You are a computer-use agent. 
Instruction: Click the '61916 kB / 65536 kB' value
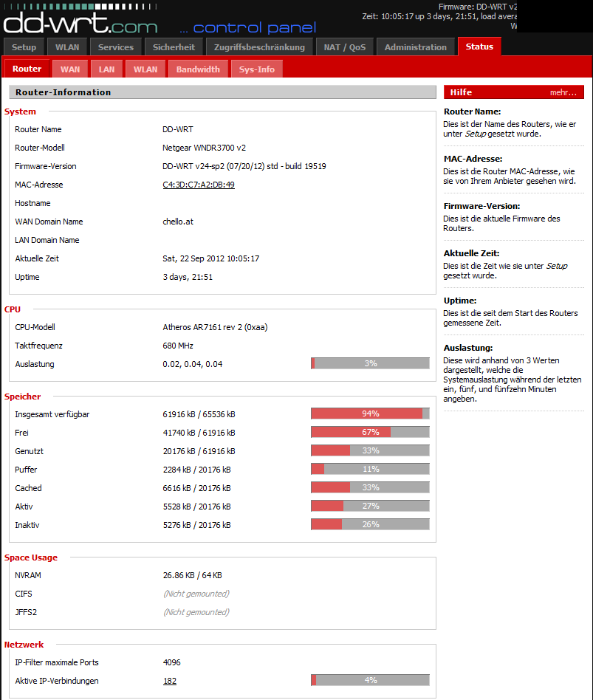click(x=199, y=414)
